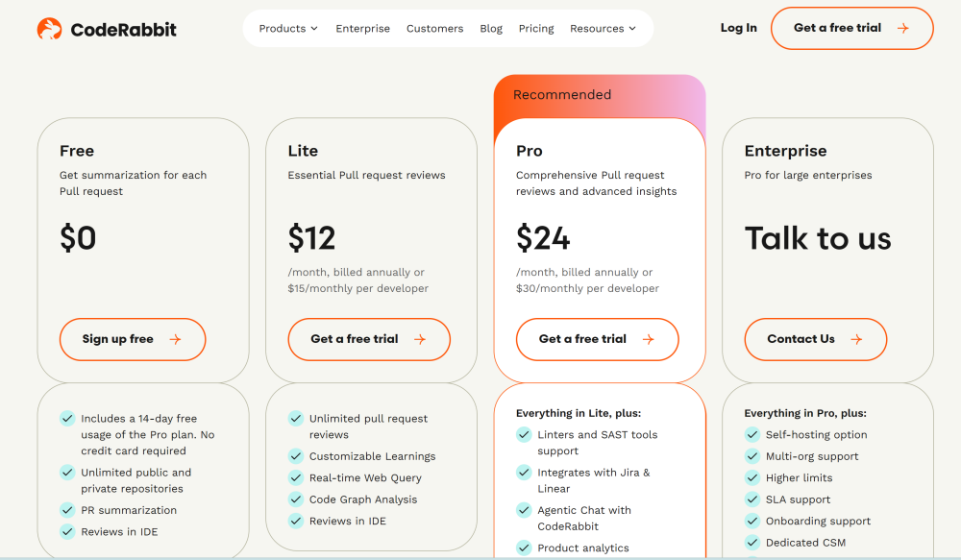Click arrow icon on Sign up free button
The height and width of the screenshot is (560, 961).
[x=175, y=339]
